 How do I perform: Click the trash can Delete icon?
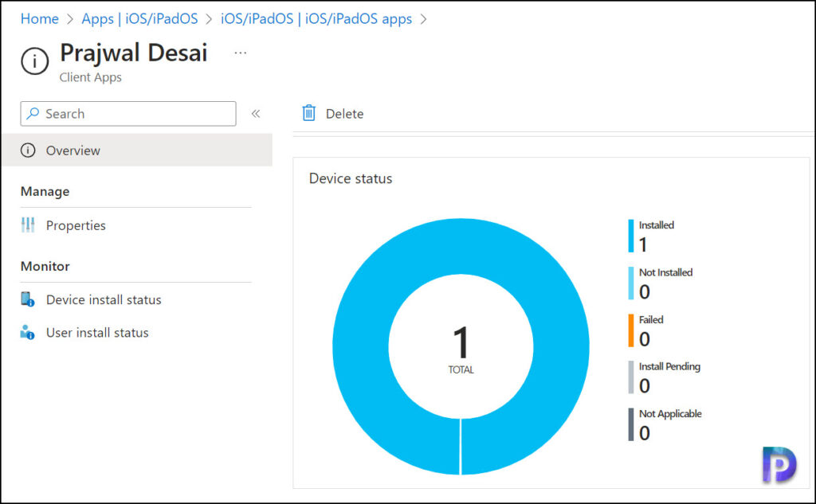pos(309,113)
